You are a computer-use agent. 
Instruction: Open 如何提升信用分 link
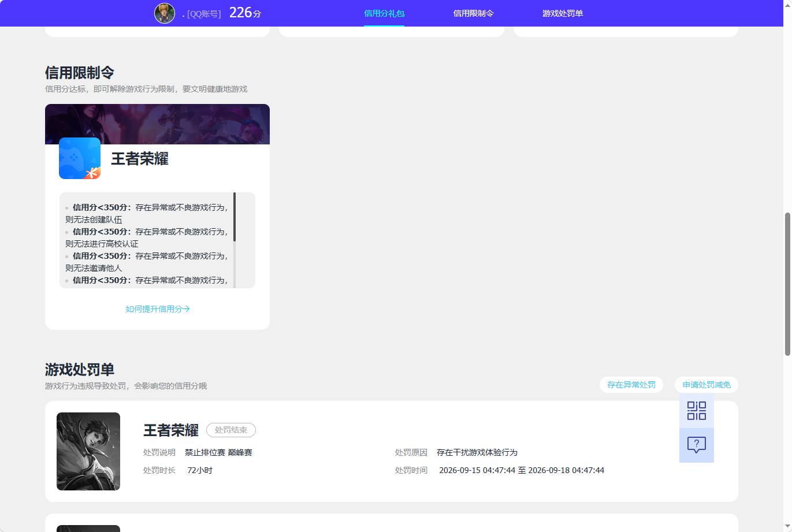(x=158, y=309)
